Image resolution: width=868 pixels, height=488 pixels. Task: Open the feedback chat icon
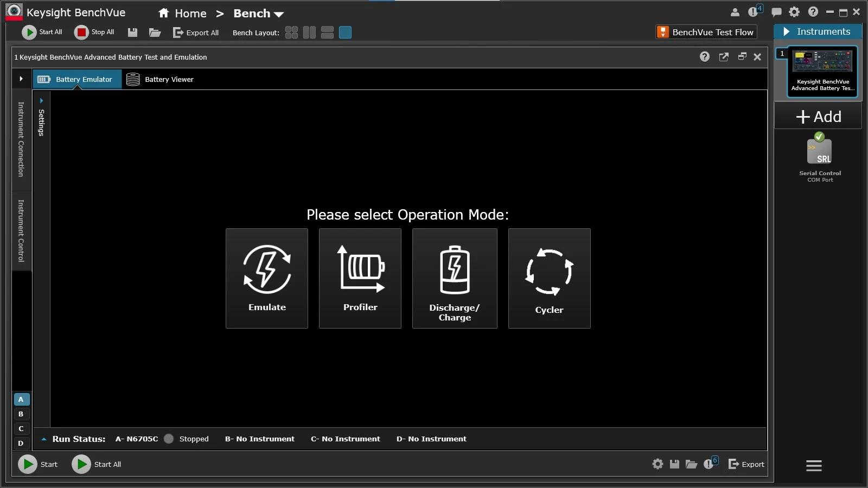(777, 12)
